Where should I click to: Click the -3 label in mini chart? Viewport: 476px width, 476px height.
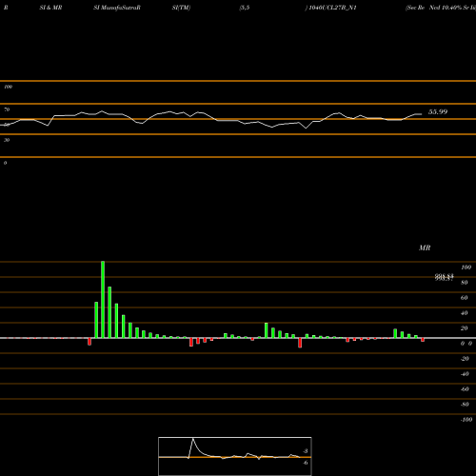click(306, 451)
